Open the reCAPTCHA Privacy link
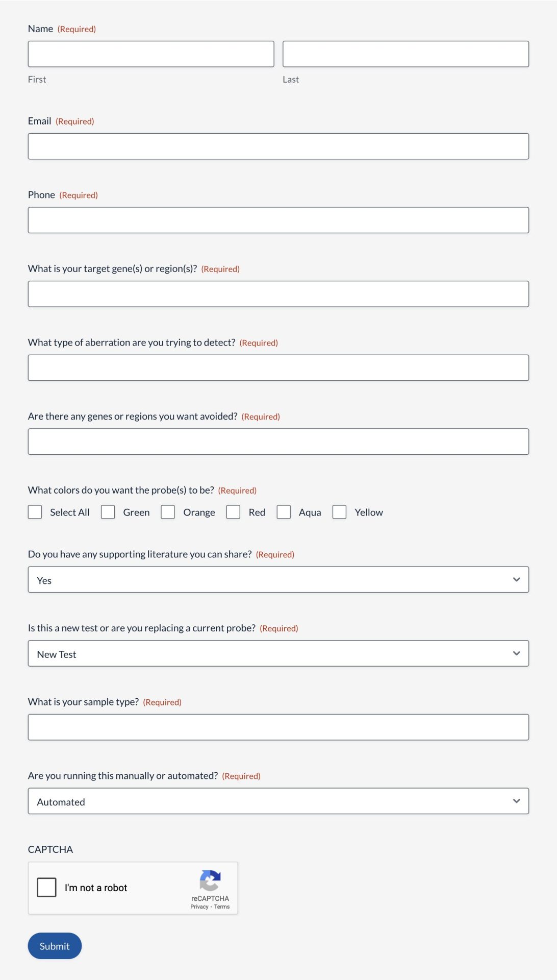Screen dimensions: 557x980 click(199, 907)
